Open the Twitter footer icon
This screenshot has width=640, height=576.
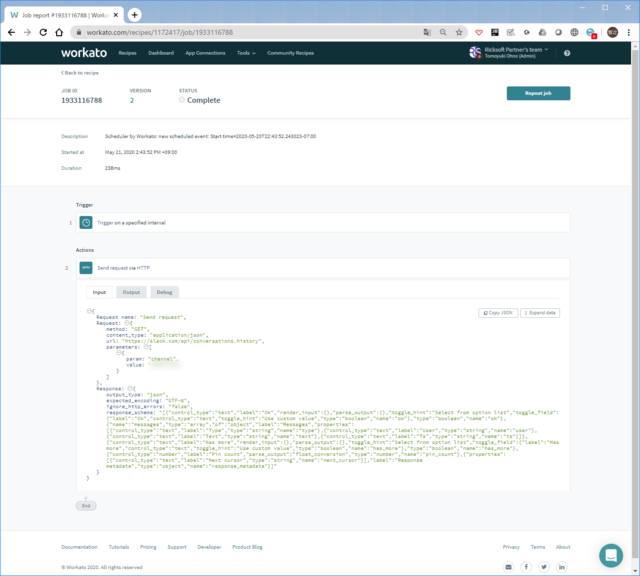(x=544, y=567)
